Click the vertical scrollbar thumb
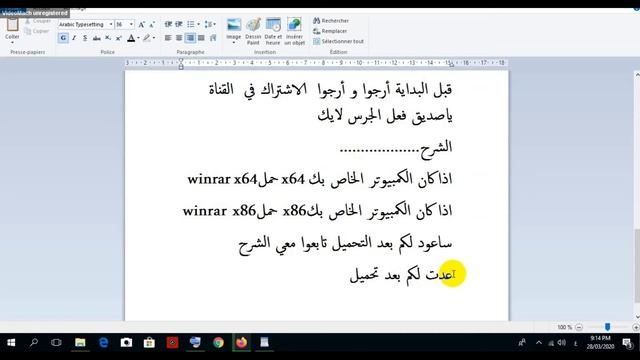The height and width of the screenshot is (360, 640). click(637, 266)
